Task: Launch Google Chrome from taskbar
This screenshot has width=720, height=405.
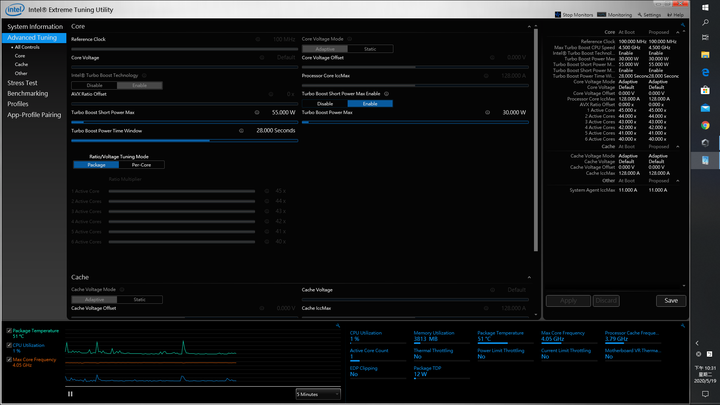Action: (x=705, y=125)
